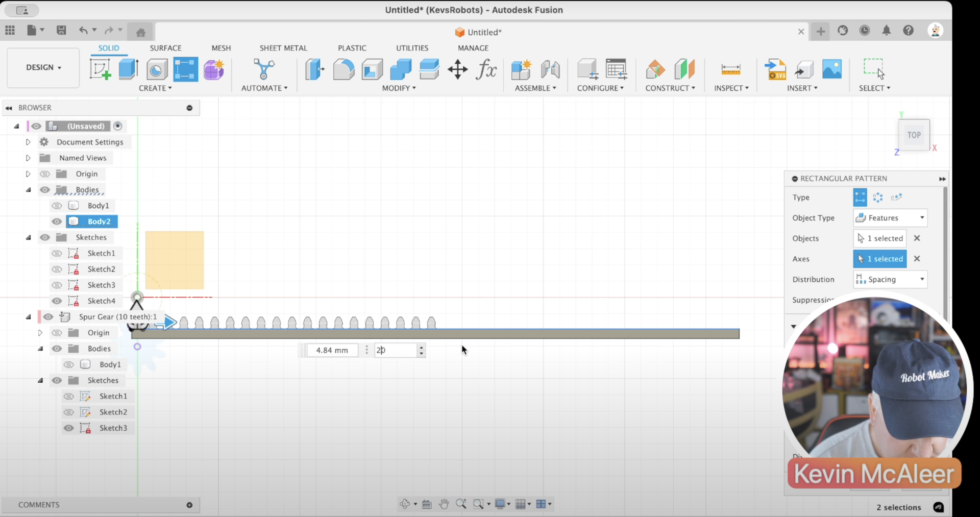Click the Joint tool icon

(550, 69)
